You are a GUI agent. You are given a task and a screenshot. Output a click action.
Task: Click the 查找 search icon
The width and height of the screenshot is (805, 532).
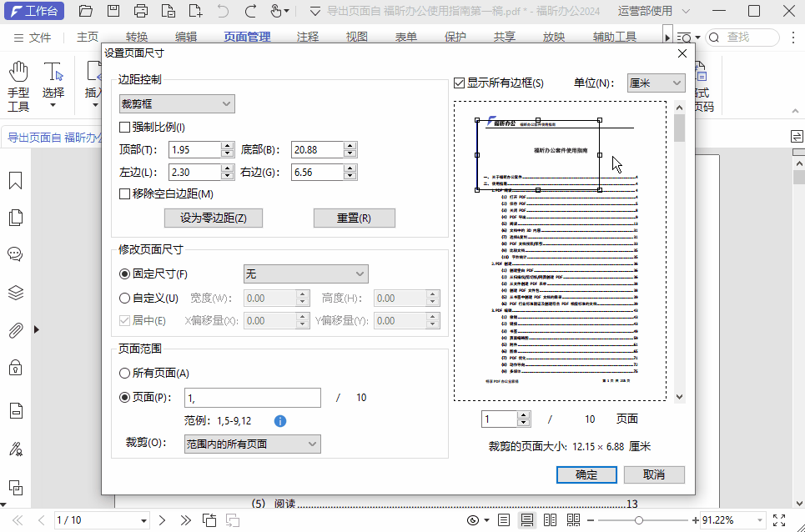(714, 37)
